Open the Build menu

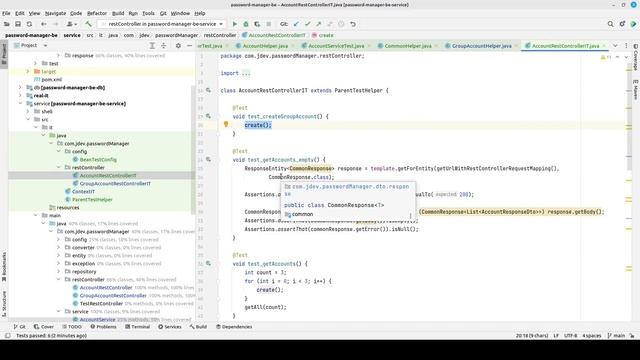[118, 13]
